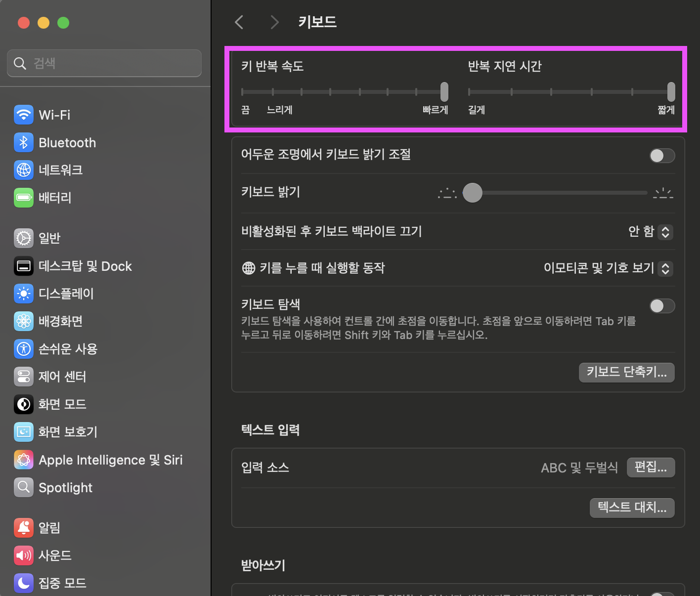Enable the 키보드 탐색 switch

[662, 306]
